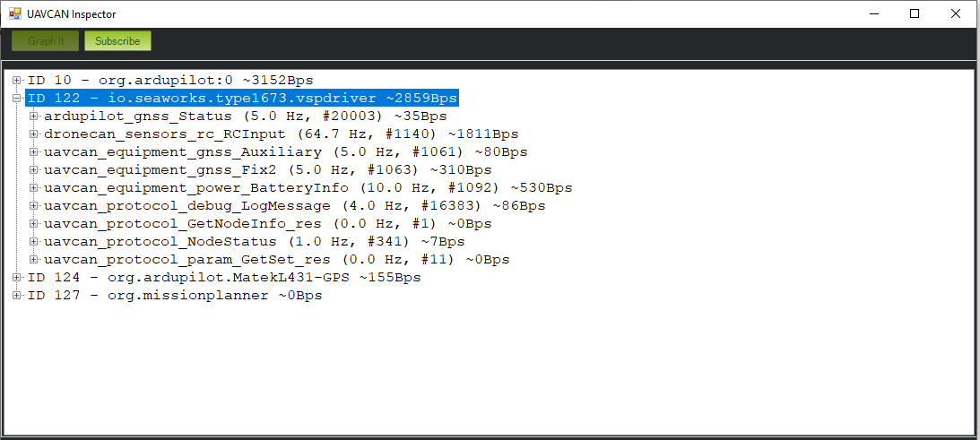Screen dimensions: 980x440
Task: Click the UAVCAN Inspector app icon
Action: (15, 14)
